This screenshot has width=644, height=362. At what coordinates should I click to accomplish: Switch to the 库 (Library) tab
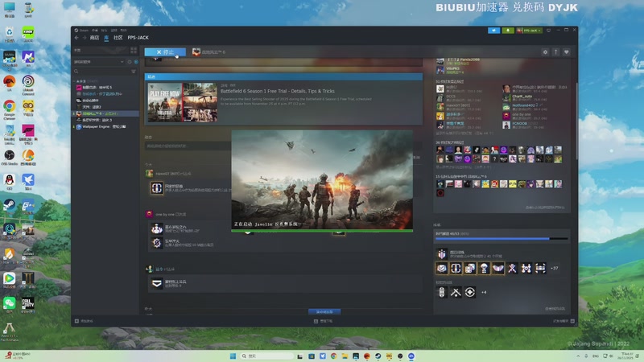106,37
